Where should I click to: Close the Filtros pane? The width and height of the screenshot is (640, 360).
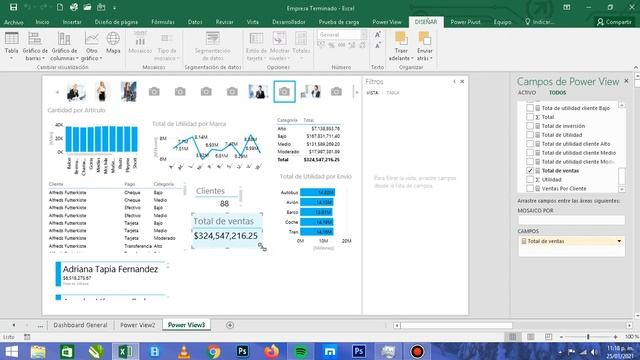coord(462,82)
